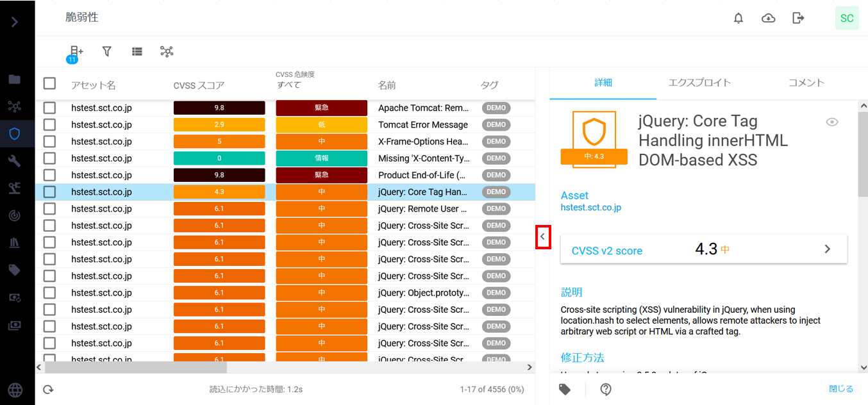Select the エクスプロイト tab
Image resolution: width=868 pixels, height=405 pixels.
pyautogui.click(x=699, y=83)
